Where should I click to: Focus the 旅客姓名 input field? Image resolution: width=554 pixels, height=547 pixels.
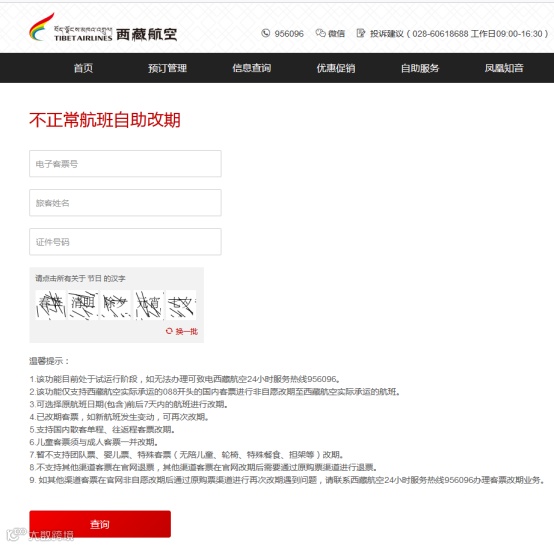click(125, 203)
